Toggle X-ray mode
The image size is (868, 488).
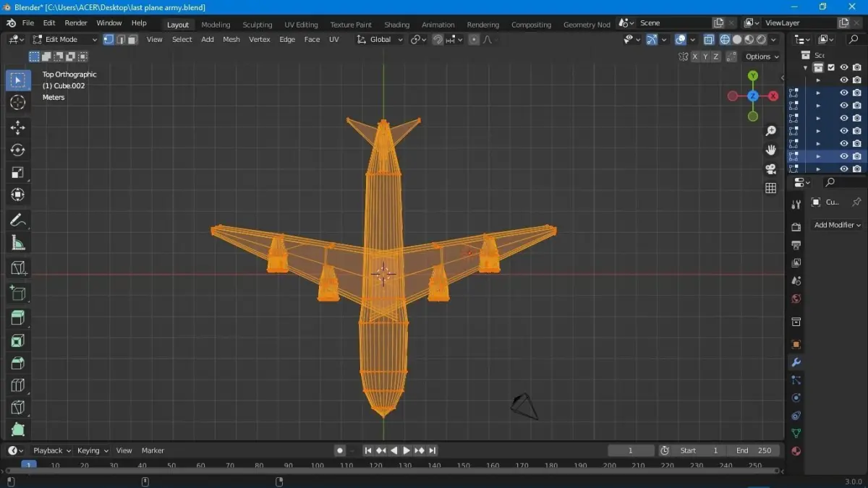point(709,40)
